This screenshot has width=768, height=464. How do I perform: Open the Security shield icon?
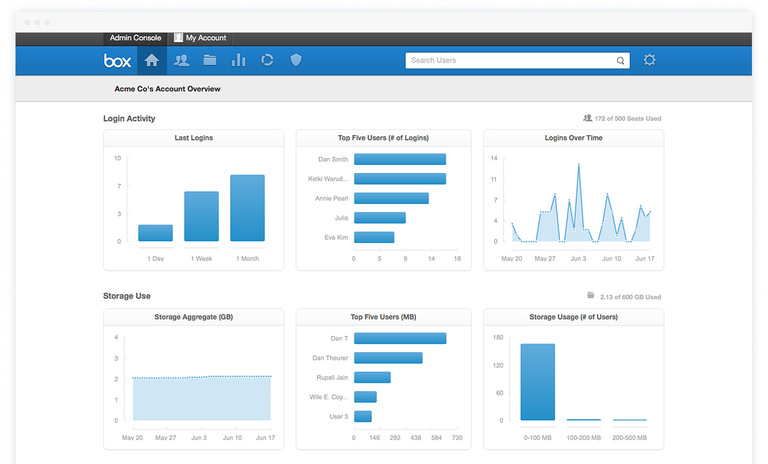(x=295, y=60)
